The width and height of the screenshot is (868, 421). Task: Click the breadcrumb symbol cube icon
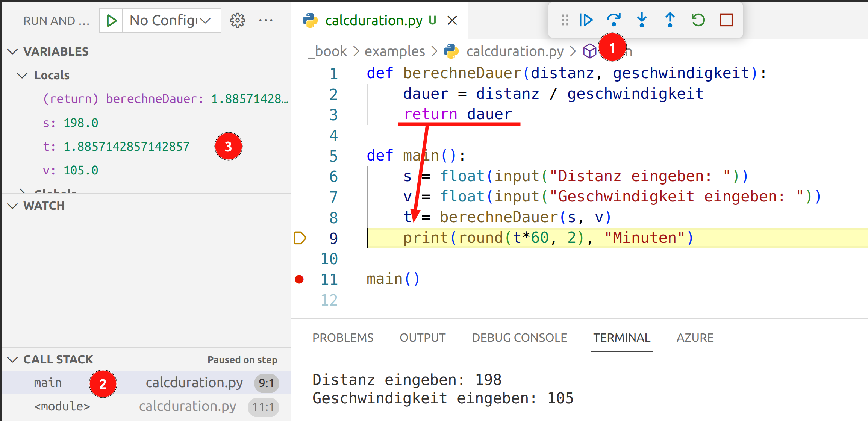coord(590,51)
